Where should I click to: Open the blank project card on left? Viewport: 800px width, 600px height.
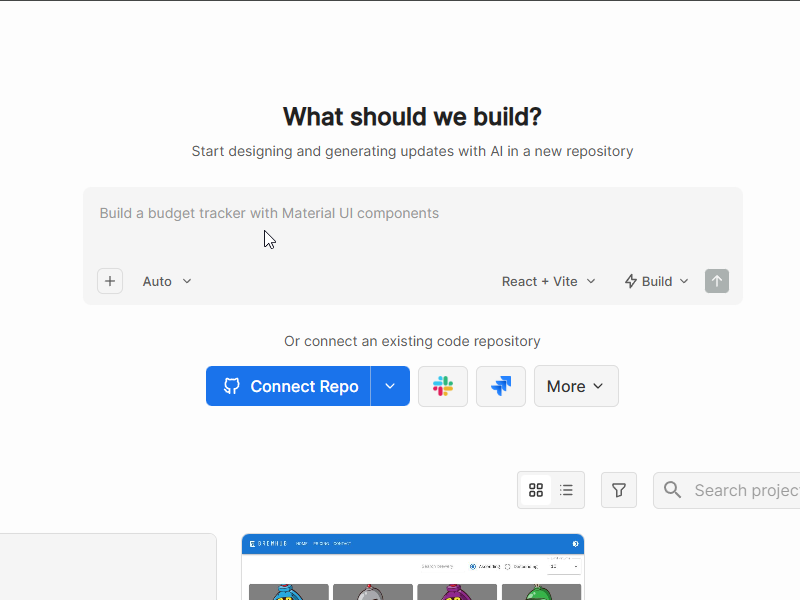pos(108,568)
